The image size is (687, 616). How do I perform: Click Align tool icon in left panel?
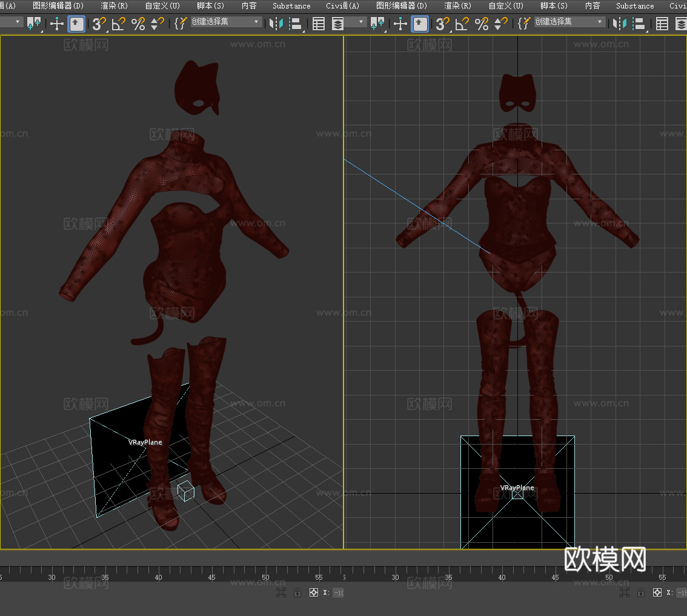tap(296, 24)
